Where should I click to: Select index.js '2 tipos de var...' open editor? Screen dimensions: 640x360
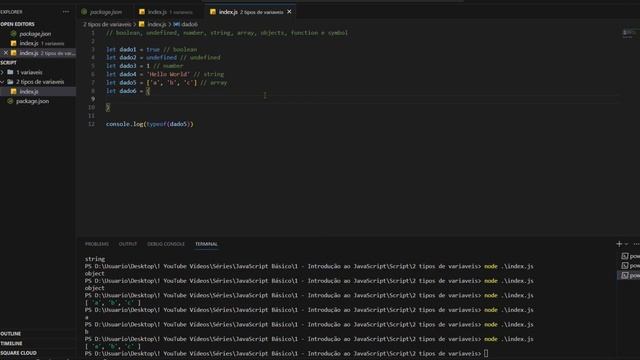(38, 53)
